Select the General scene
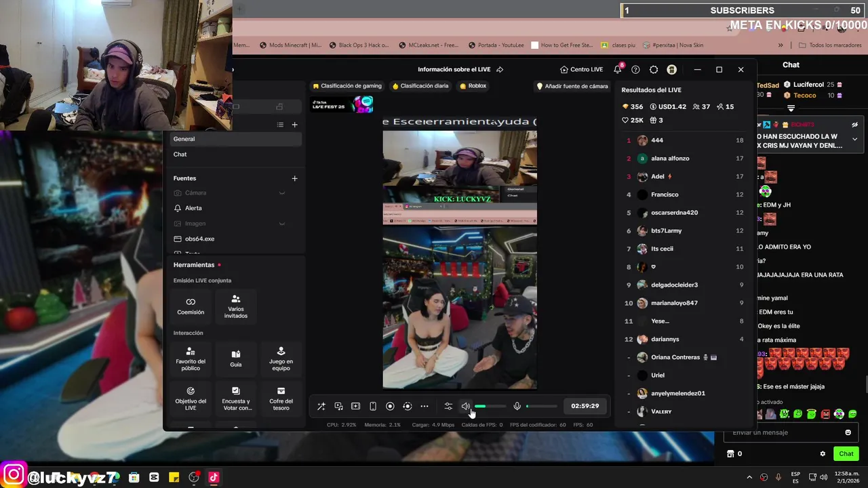This screenshot has width=868, height=488. pyautogui.click(x=235, y=139)
